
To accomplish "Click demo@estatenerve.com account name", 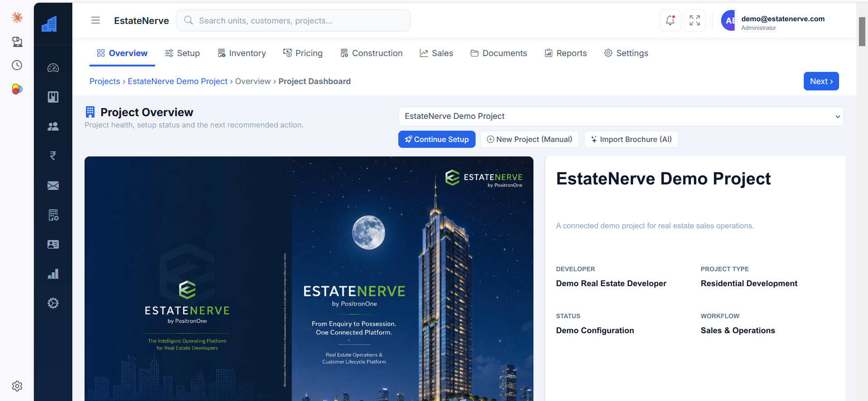I will 783,19.
